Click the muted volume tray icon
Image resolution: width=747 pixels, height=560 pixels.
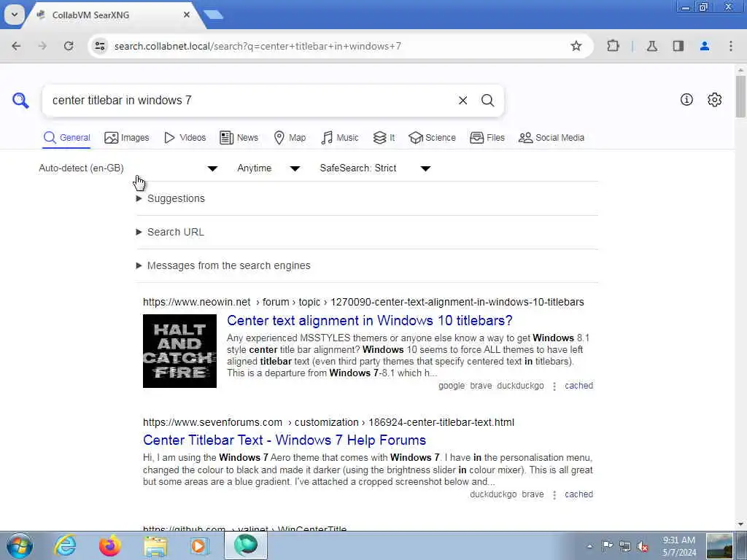pyautogui.click(x=643, y=546)
